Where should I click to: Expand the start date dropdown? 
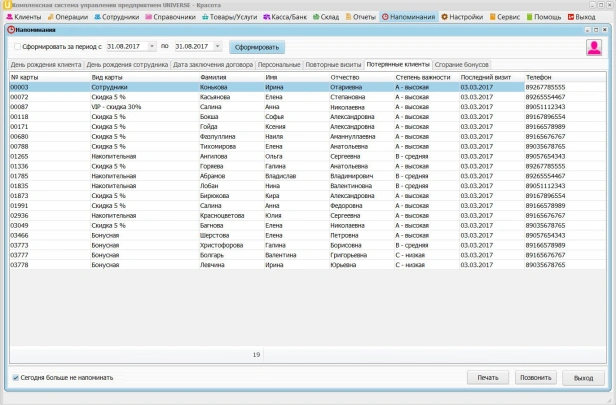[152, 46]
